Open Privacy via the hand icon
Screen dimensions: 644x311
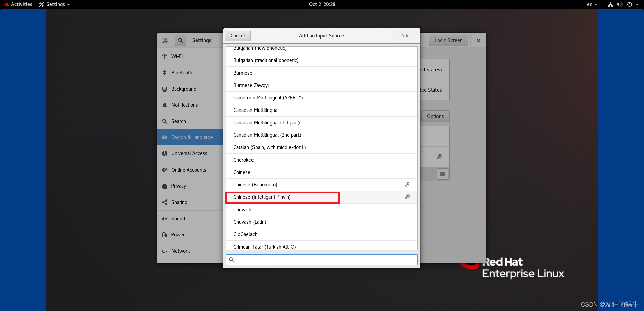[x=164, y=186]
